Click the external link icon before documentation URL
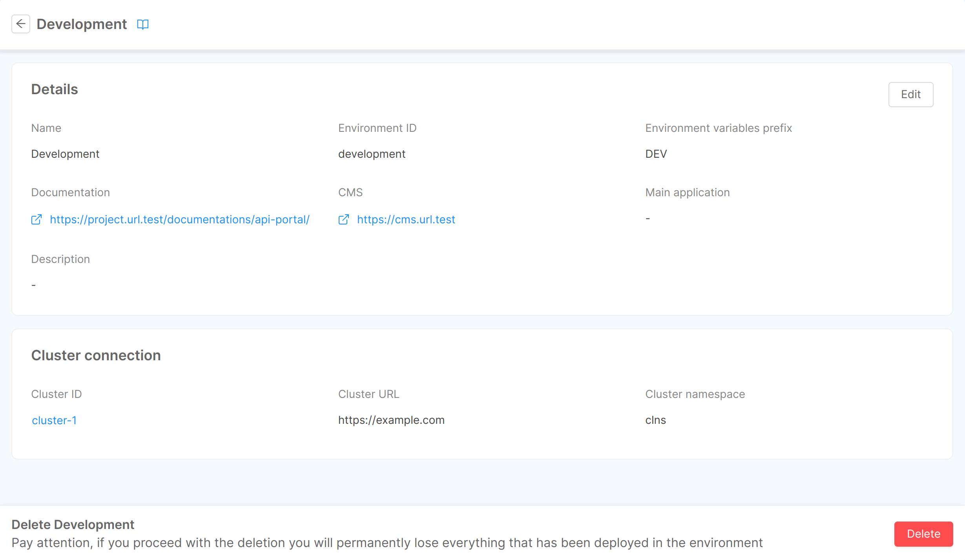The width and height of the screenshot is (965, 560). click(x=36, y=220)
